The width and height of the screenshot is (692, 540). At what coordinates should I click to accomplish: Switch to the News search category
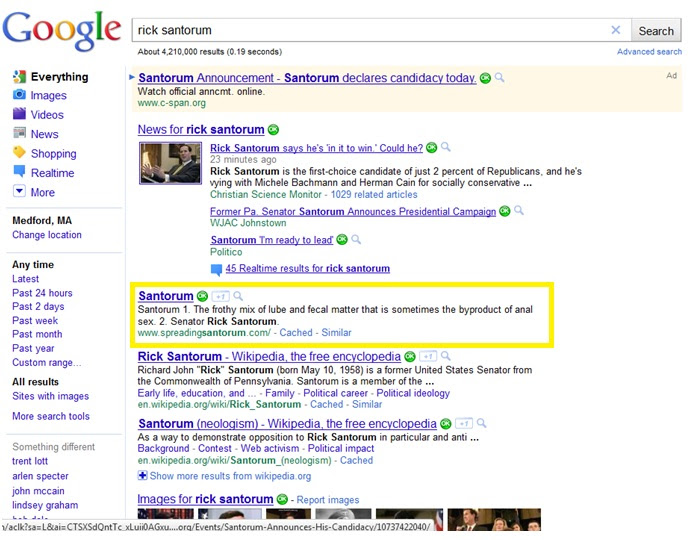coord(45,134)
